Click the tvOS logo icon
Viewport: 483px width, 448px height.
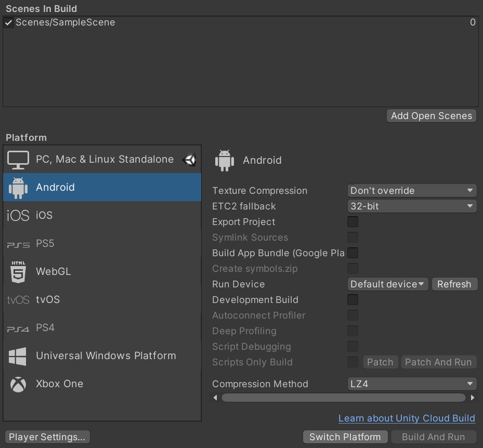coord(18,300)
